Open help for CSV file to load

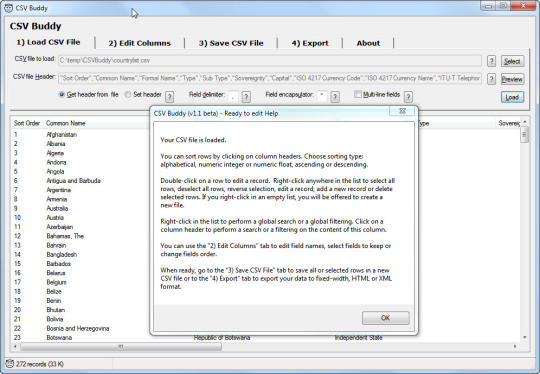491,61
